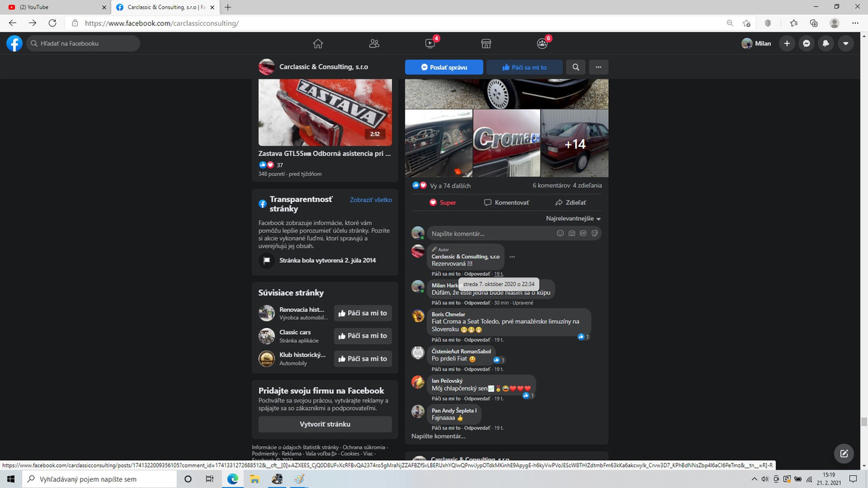Click Zdieľať share button
The height and width of the screenshot is (488, 868).
(570, 203)
